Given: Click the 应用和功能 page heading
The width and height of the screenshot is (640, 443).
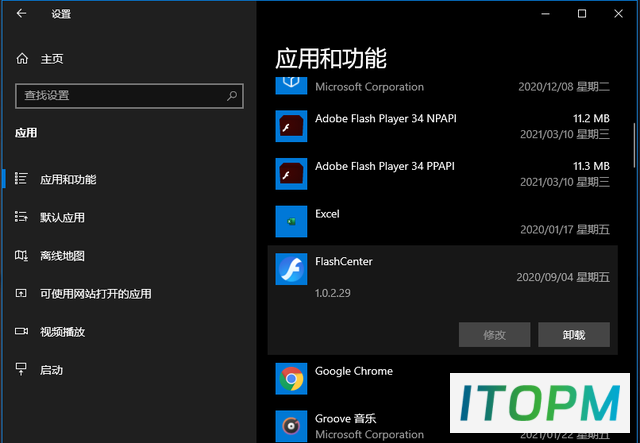Looking at the screenshot, I should click(x=331, y=58).
